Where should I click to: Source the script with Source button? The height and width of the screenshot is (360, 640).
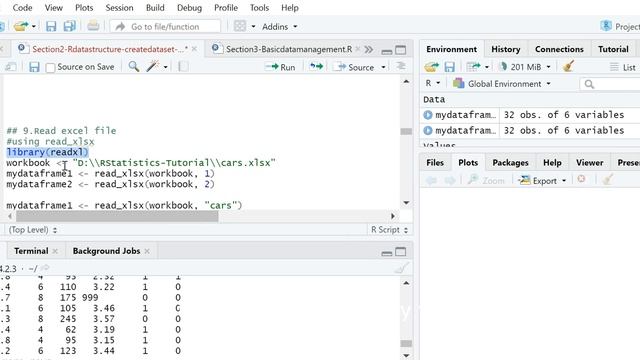[x=353, y=67]
